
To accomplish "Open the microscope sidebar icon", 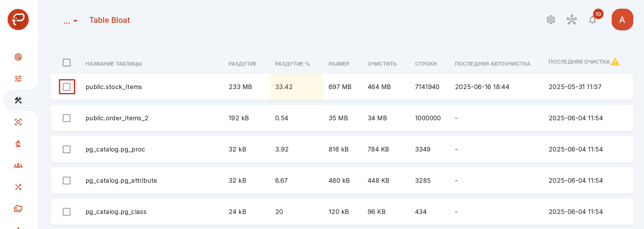I will (x=18, y=144).
